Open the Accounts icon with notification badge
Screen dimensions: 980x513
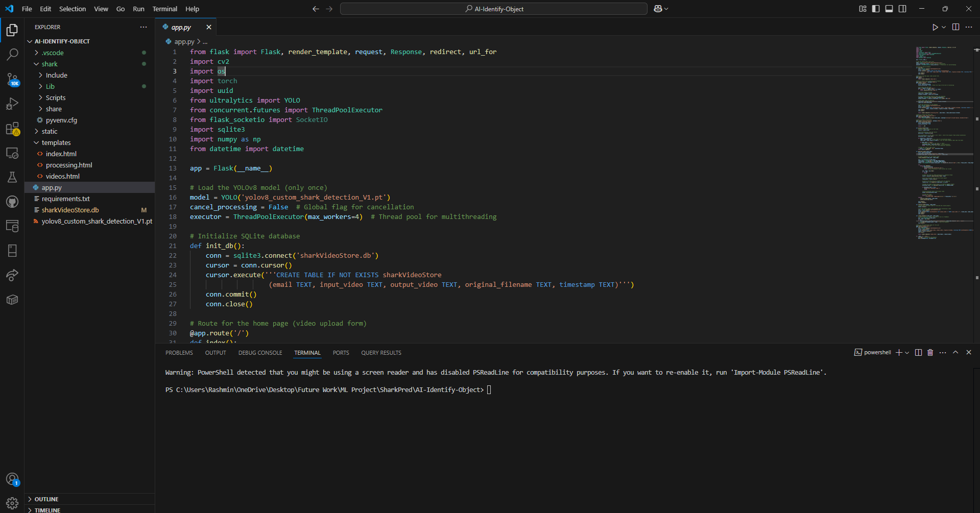click(x=12, y=479)
